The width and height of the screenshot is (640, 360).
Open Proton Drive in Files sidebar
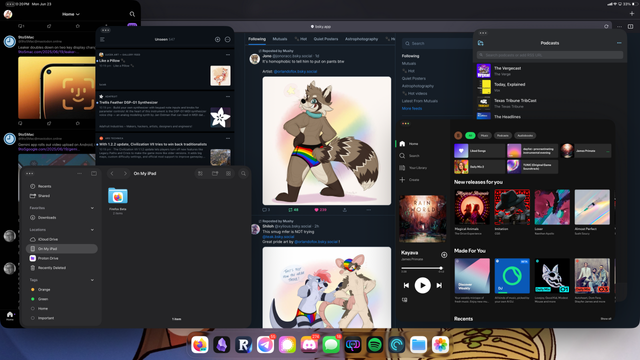click(61, 258)
